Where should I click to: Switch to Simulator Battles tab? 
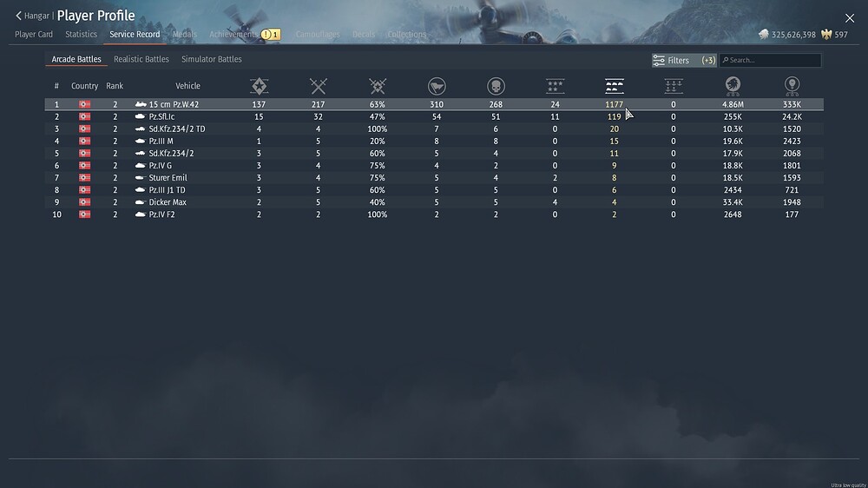(212, 59)
